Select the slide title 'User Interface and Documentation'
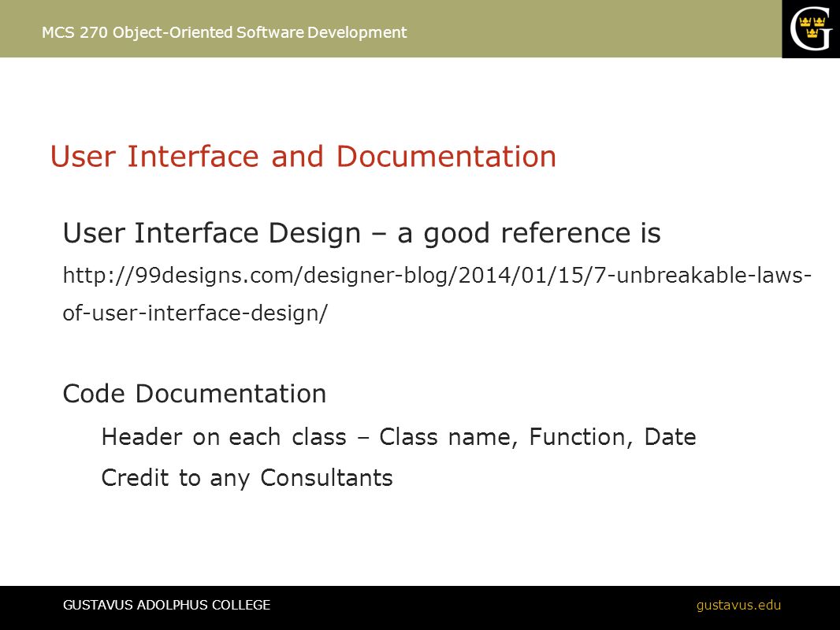Viewport: 840px width, 630px height. click(x=303, y=157)
